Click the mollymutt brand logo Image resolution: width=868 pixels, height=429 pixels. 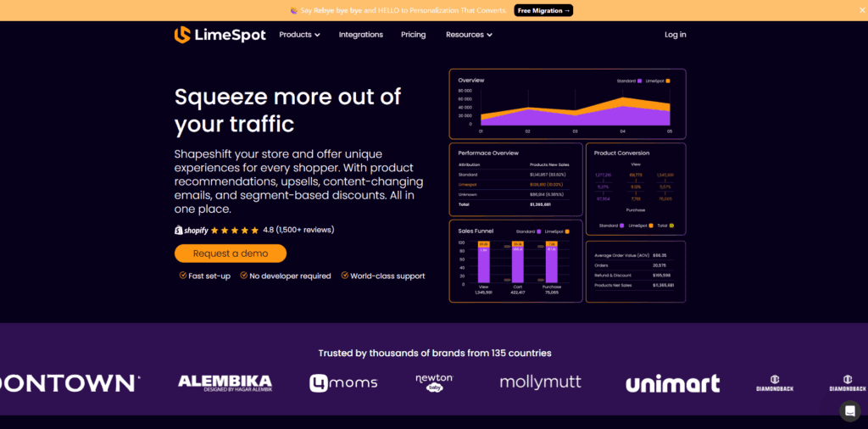click(x=541, y=382)
